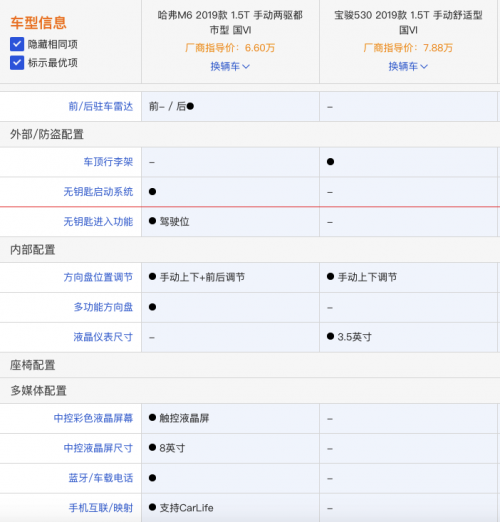Open the 无钥匙进入功能 spec link
500x522 pixels.
point(98,222)
